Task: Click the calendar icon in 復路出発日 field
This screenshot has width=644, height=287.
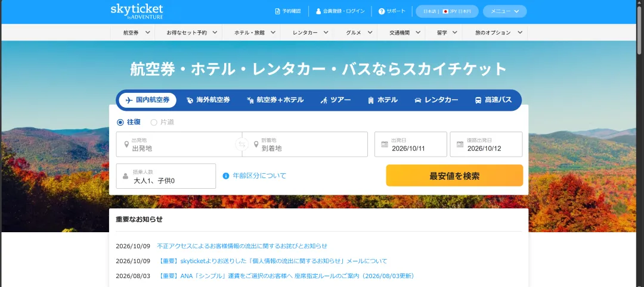Action: coord(460,144)
